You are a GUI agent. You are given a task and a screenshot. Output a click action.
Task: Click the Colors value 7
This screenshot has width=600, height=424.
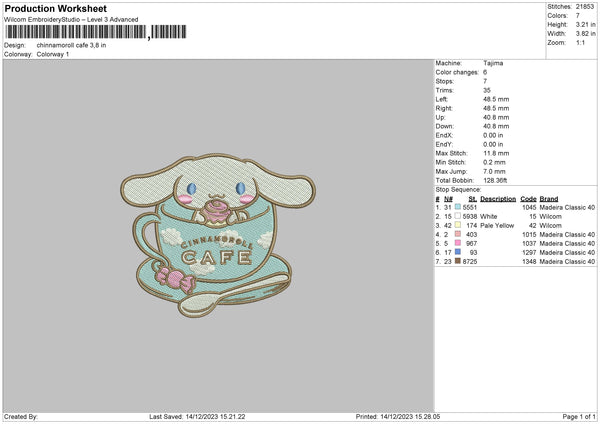tap(578, 16)
